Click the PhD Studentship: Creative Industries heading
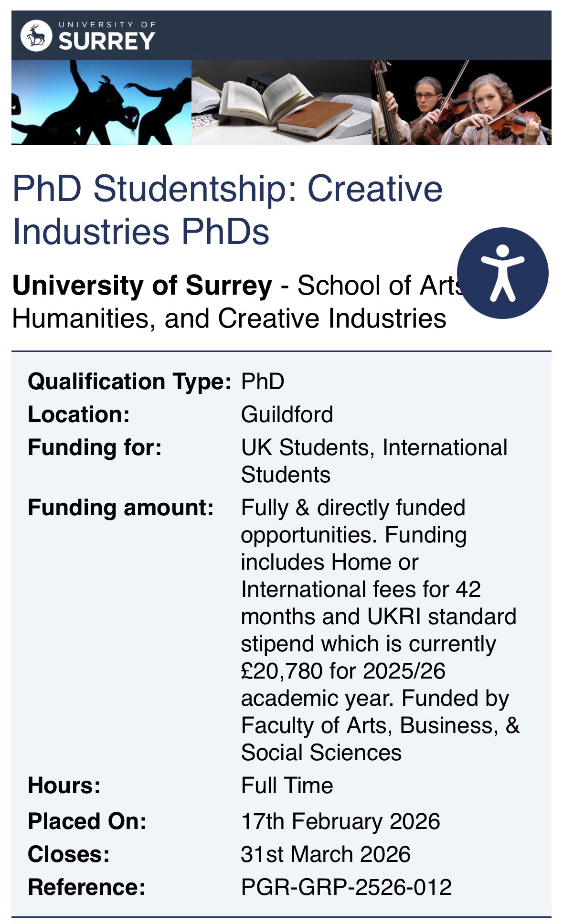The image size is (563, 924). [x=227, y=210]
